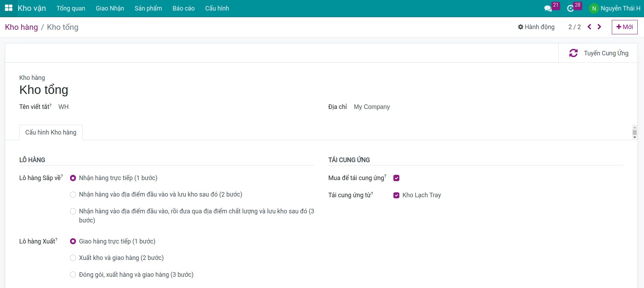
Task: Go back via Kho hàng breadcrumb link
Action: pyautogui.click(x=21, y=27)
